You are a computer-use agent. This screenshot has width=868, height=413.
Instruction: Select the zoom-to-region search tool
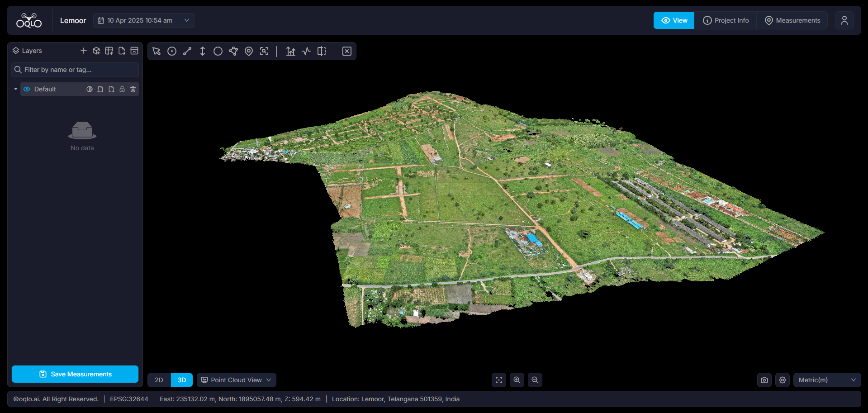[x=264, y=51]
